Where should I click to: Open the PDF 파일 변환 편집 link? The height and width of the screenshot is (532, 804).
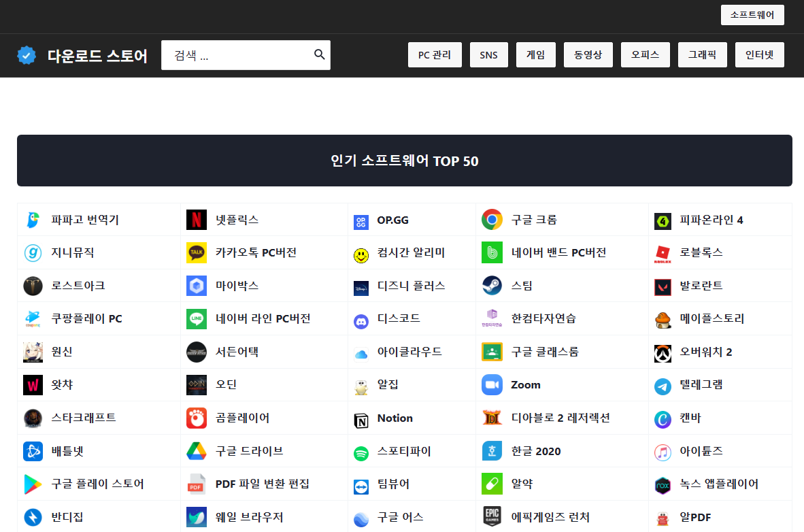(x=262, y=484)
